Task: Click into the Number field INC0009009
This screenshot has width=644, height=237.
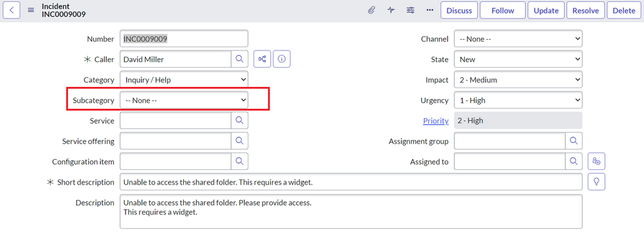Action: coord(184,39)
